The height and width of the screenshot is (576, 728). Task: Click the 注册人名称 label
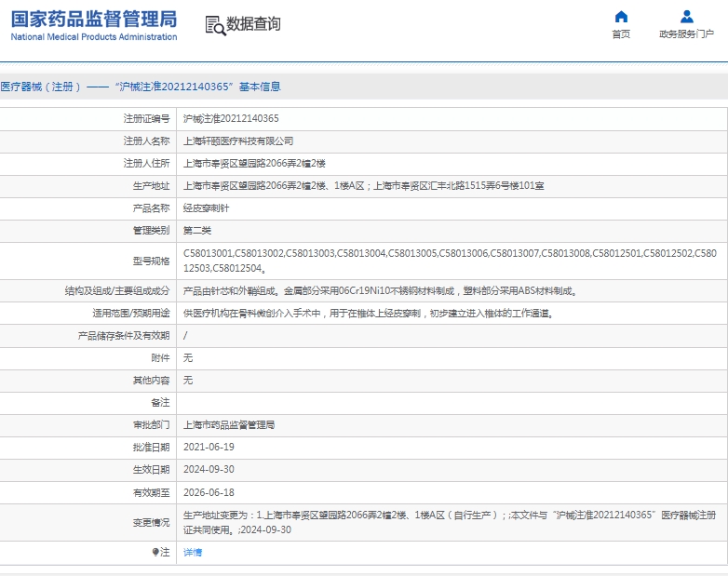click(x=147, y=141)
